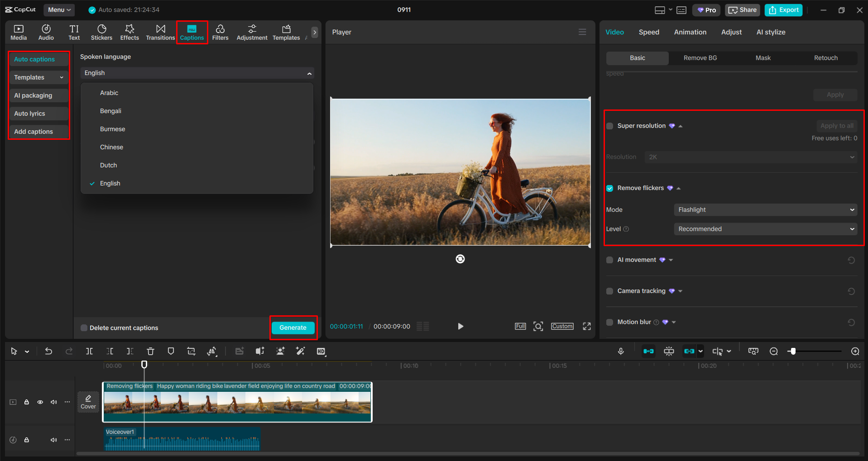Enable the Super resolution checkbox
The height and width of the screenshot is (461, 868).
point(610,126)
